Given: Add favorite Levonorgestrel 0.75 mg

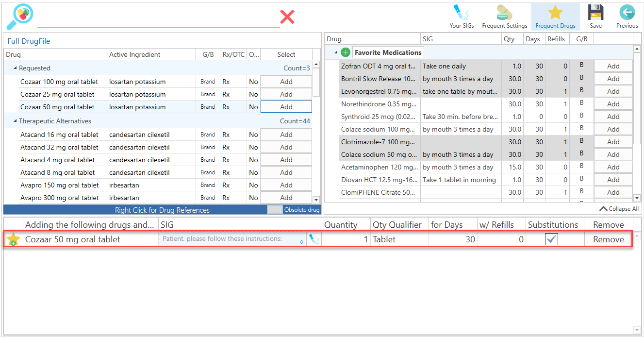Looking at the screenshot, I should [613, 91].
